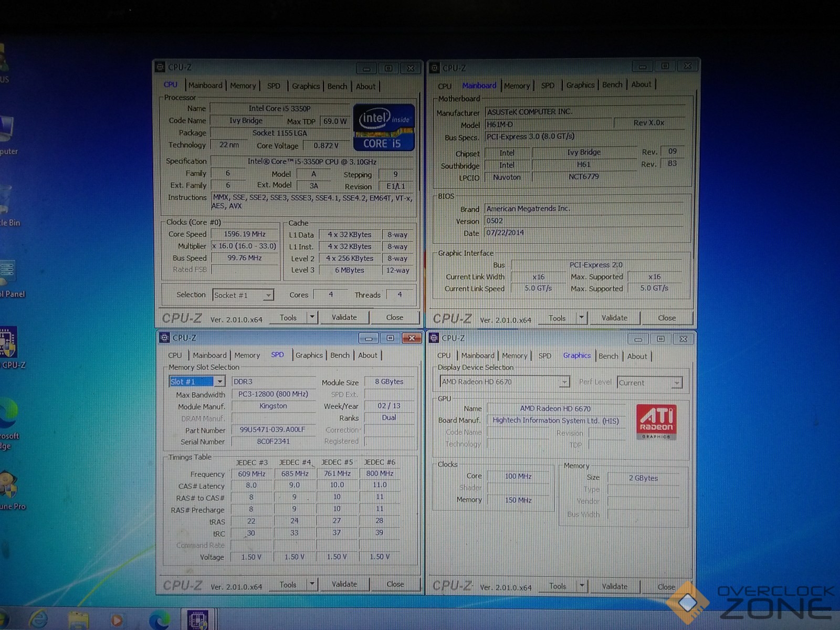Image resolution: width=840 pixels, height=630 pixels.
Task: Open the Socket #1 selection dropdown
Action: (268, 295)
